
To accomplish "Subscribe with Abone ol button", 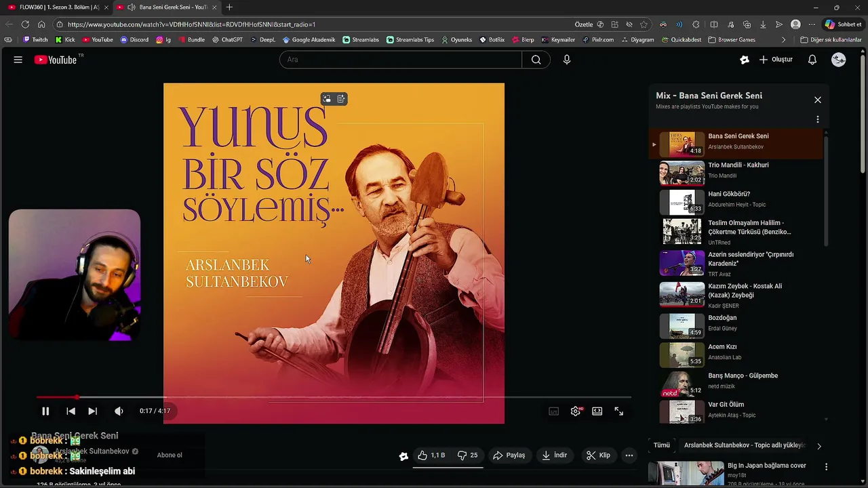I will click(x=170, y=455).
